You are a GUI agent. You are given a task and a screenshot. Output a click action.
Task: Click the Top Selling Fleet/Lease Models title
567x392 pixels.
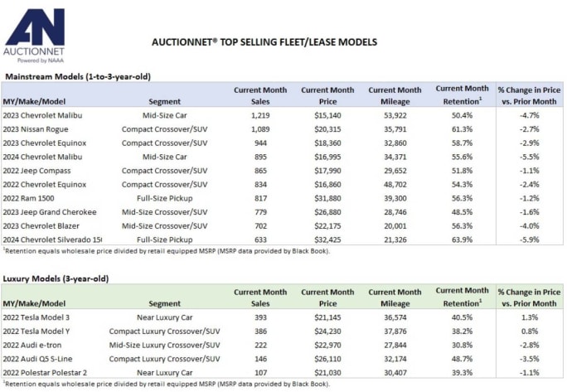pos(264,42)
